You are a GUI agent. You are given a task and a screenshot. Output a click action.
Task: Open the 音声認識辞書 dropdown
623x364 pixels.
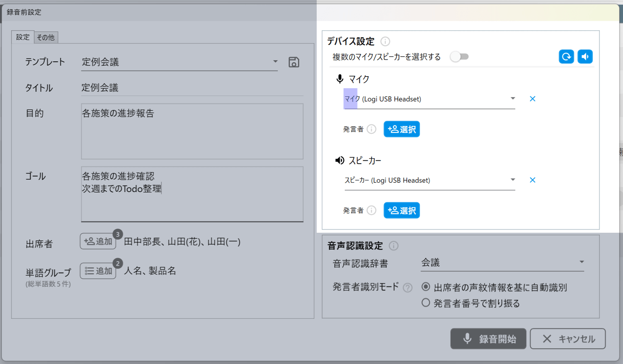point(581,262)
